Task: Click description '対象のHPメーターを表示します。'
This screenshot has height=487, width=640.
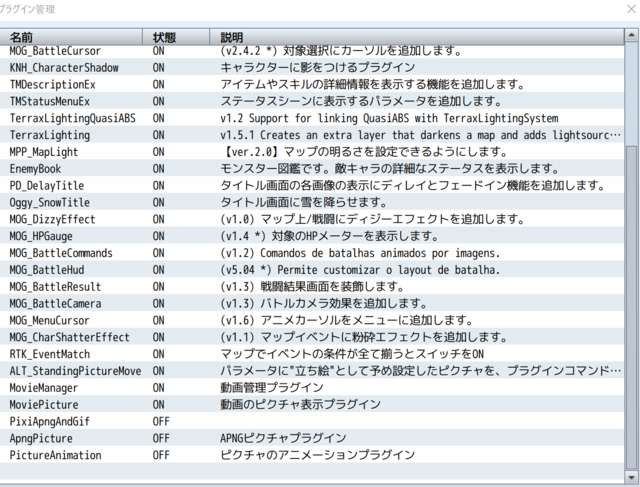Action: (x=355, y=236)
